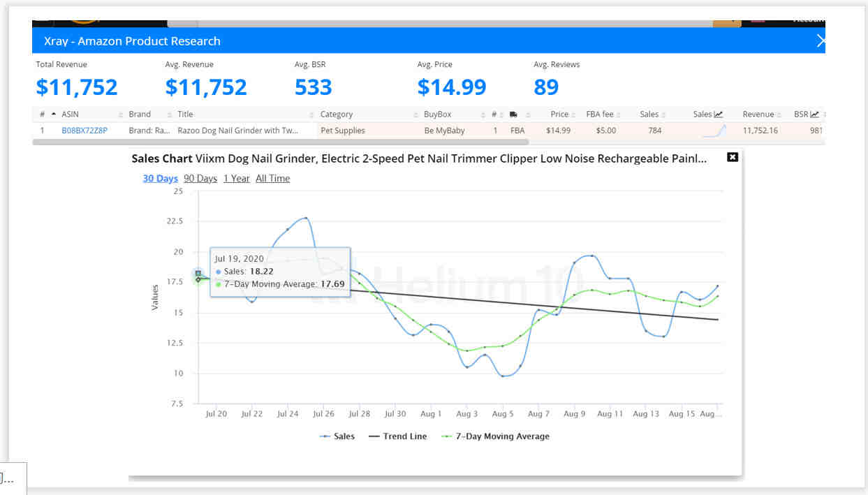Sort table by Revenue column
Viewport: 868px width, 495px height.
click(758, 114)
